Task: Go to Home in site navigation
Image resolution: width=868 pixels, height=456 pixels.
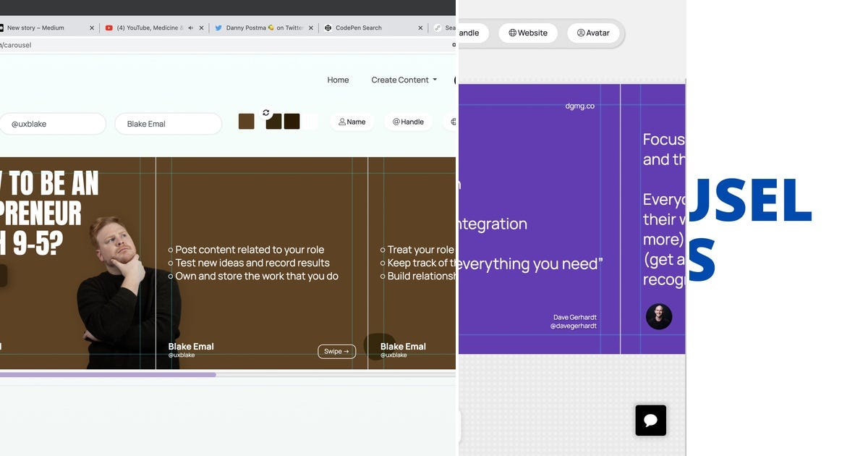Action: [338, 80]
